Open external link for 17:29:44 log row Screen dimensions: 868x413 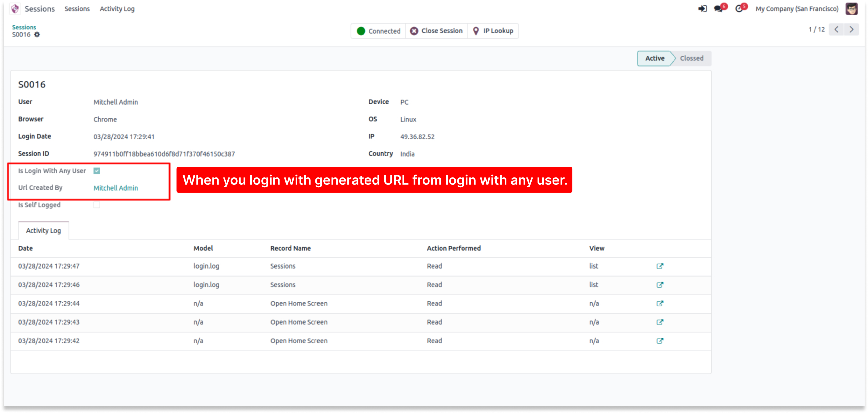(660, 304)
